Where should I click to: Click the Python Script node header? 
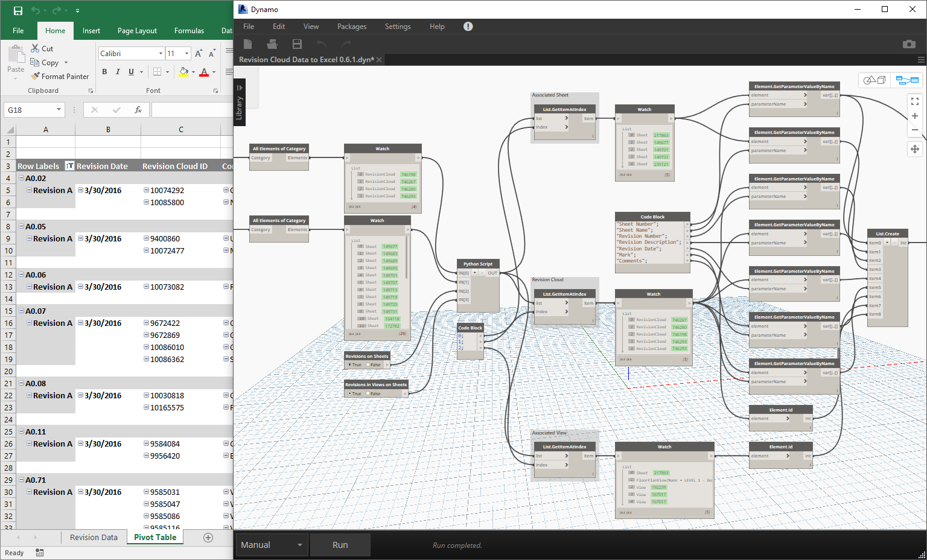478,264
